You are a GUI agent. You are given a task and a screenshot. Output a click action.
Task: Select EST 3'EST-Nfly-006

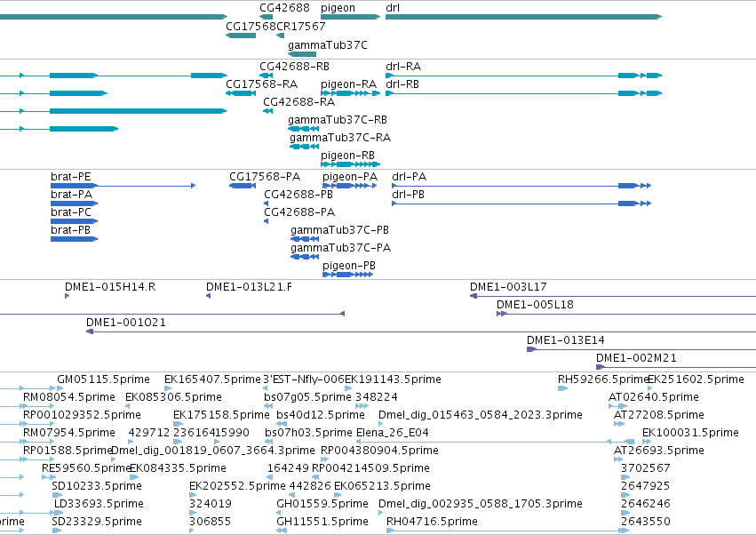click(x=304, y=379)
